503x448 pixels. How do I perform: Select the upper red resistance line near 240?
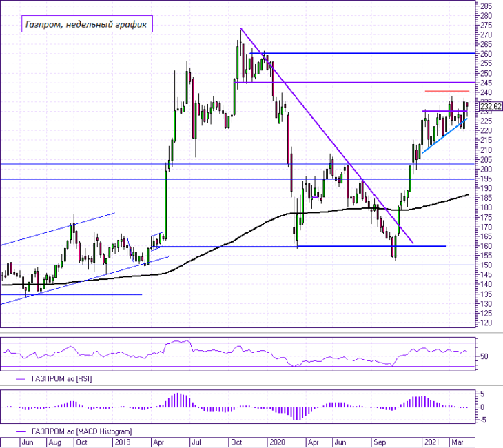click(x=447, y=91)
